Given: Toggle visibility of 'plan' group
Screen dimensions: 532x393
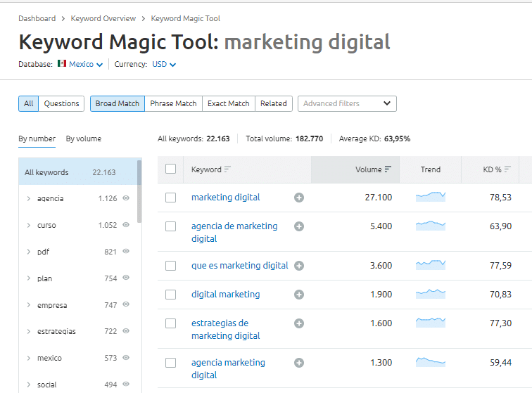Looking at the screenshot, I should click(x=126, y=278).
